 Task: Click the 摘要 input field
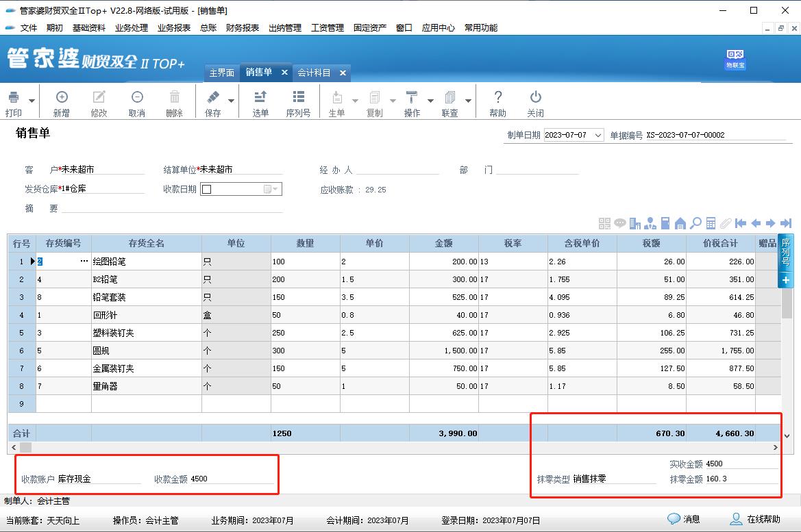pos(172,207)
